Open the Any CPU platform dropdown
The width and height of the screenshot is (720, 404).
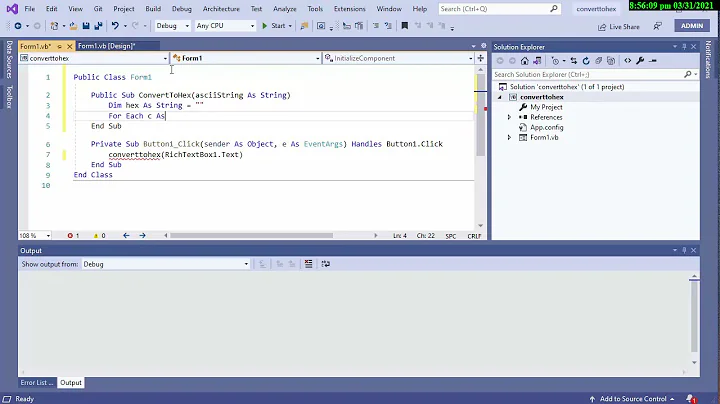tap(225, 26)
